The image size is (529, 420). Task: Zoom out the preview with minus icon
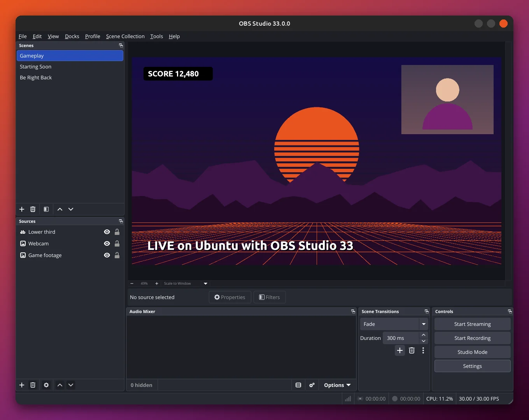click(132, 283)
